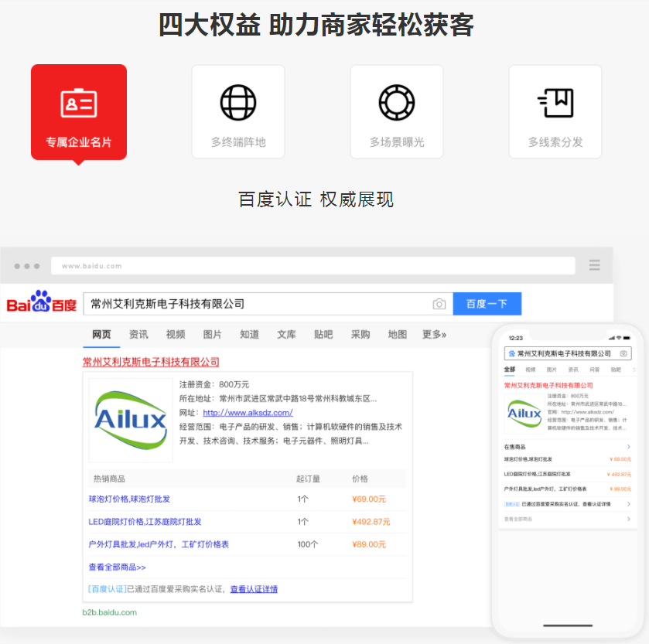Open the LED庭院灯价格,江苏庭院灯批发 product link on desktop
The height and width of the screenshot is (644, 649).
click(x=145, y=522)
